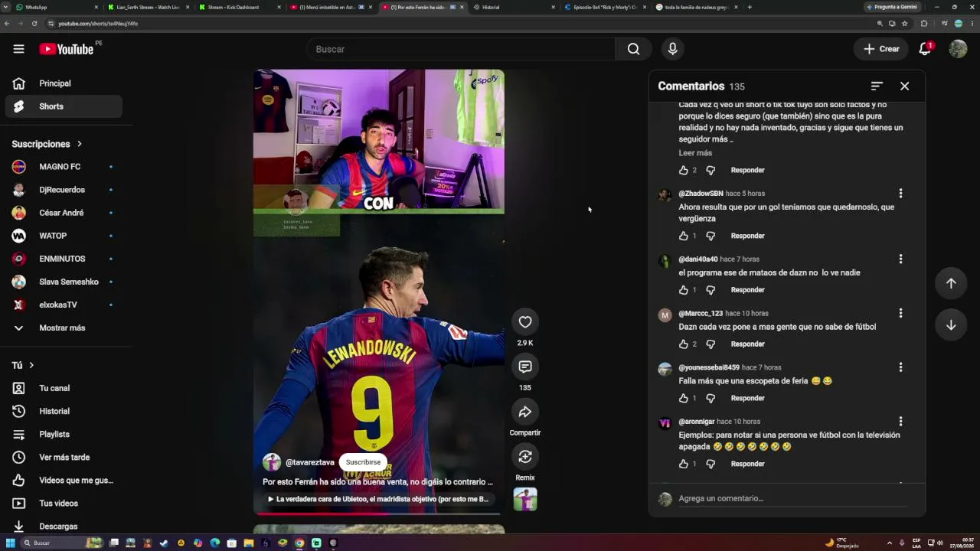
Task: Open options menu for @Marccc_123 comment
Action: click(x=900, y=313)
